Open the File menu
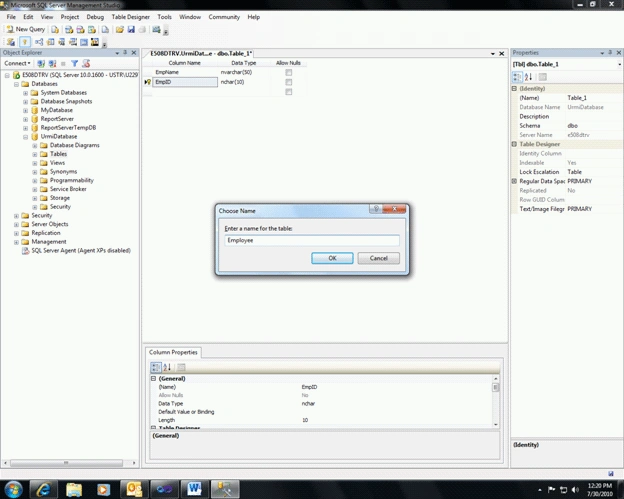The height and width of the screenshot is (499, 624). (11, 17)
